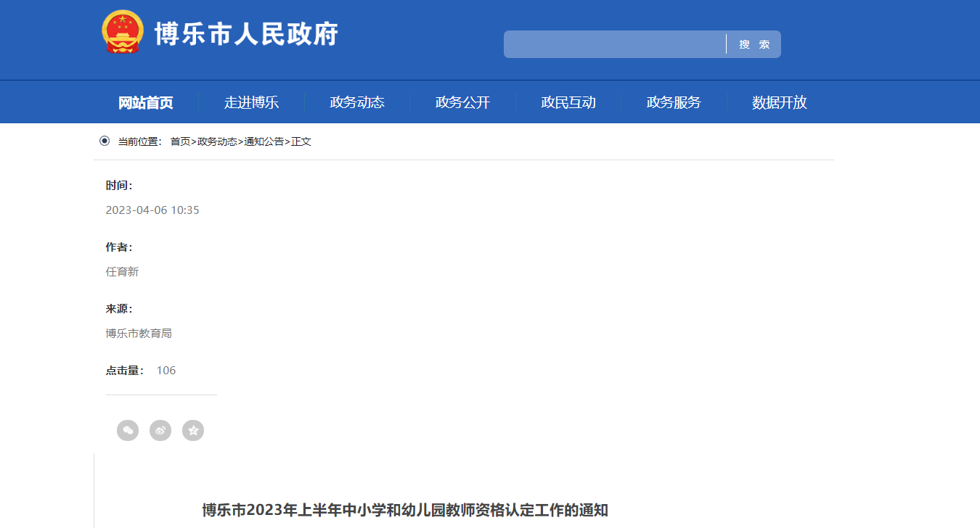Click the 时间: label
The height and width of the screenshot is (528, 980).
pyautogui.click(x=119, y=186)
